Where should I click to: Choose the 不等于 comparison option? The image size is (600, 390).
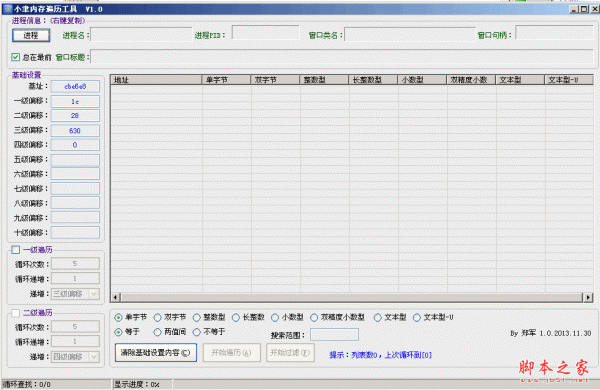tap(197, 332)
